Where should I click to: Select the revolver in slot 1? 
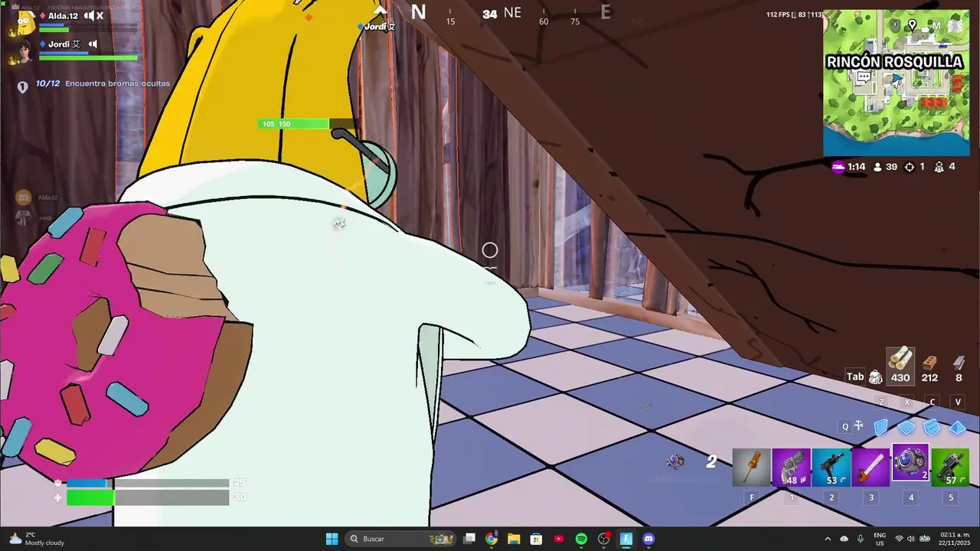pyautogui.click(x=791, y=468)
